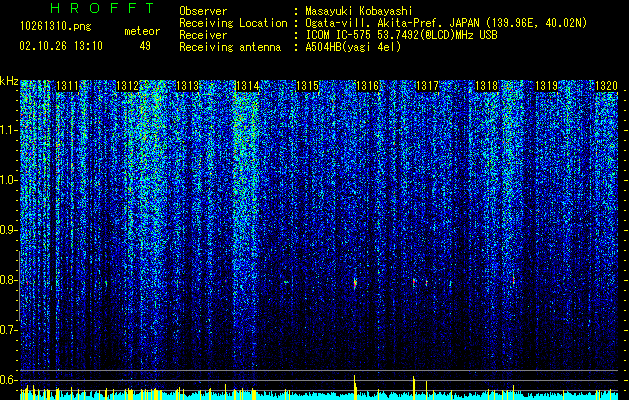The image size is (629, 400).
Task: Click the meteor label
Action: (x=142, y=31)
